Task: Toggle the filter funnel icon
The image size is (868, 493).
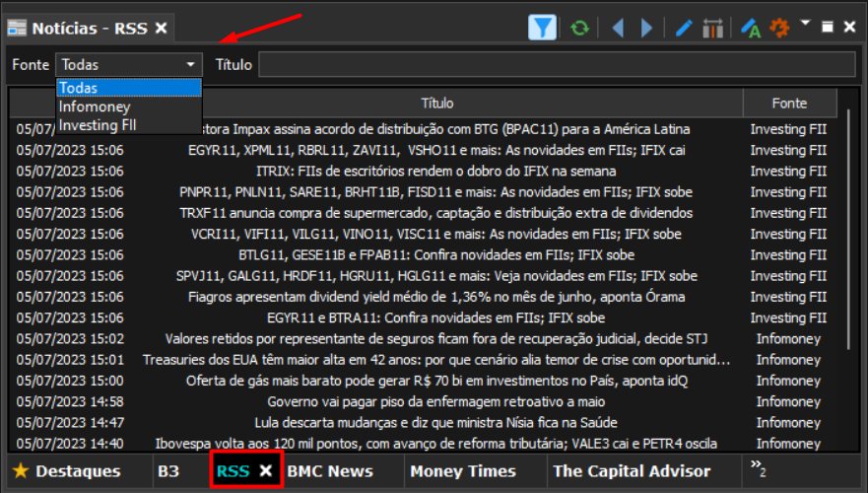Action: coord(542,28)
